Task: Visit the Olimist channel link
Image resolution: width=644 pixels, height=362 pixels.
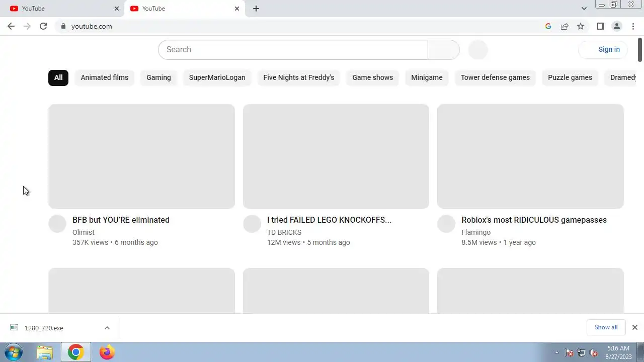Action: tap(84, 232)
